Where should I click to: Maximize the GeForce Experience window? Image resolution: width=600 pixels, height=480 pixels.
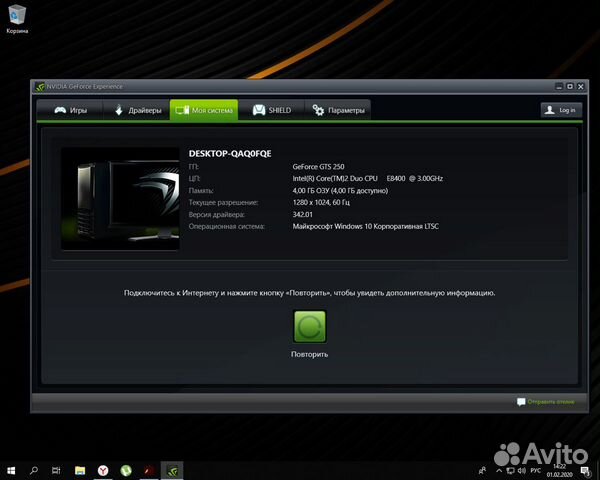click(x=570, y=87)
